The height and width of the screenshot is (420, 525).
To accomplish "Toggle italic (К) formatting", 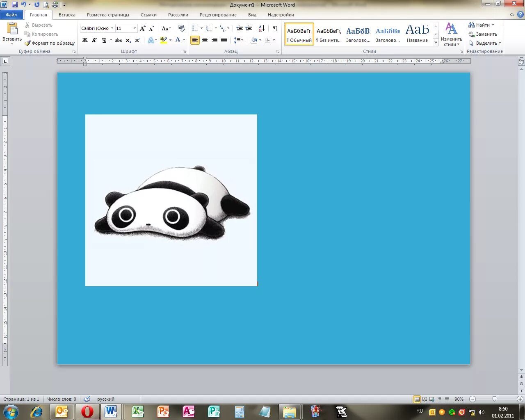I will click(x=94, y=40).
